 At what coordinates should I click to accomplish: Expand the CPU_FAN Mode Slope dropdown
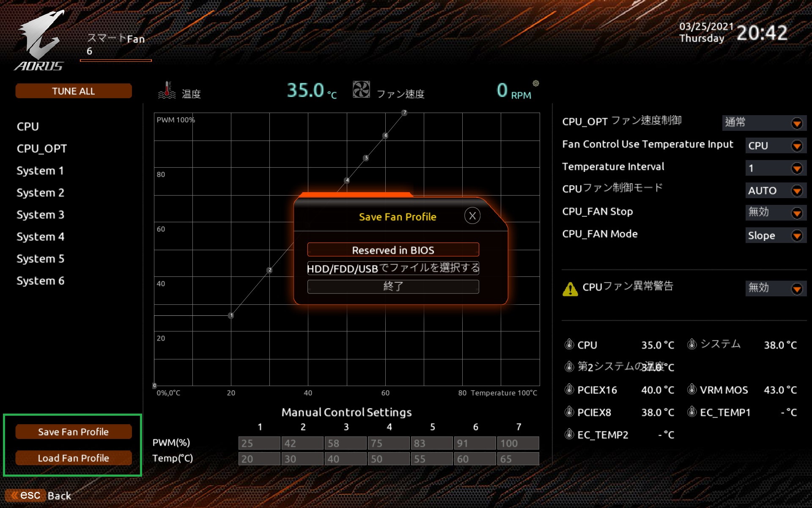(797, 235)
